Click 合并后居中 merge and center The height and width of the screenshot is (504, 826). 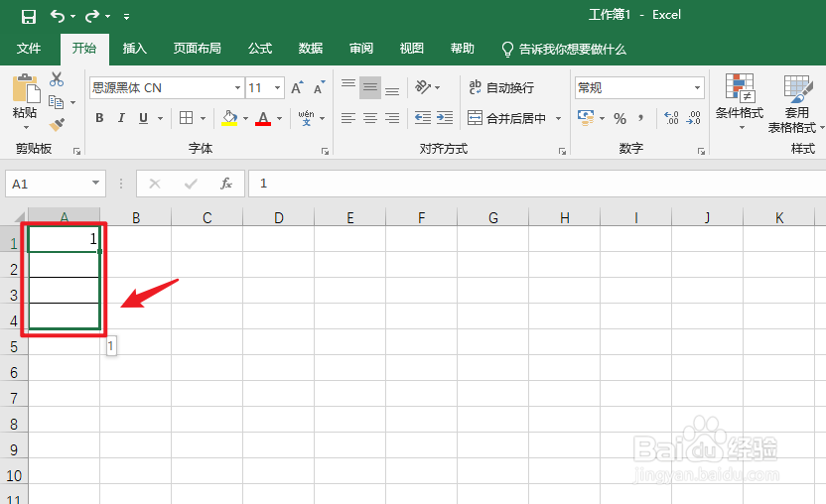pos(506,118)
